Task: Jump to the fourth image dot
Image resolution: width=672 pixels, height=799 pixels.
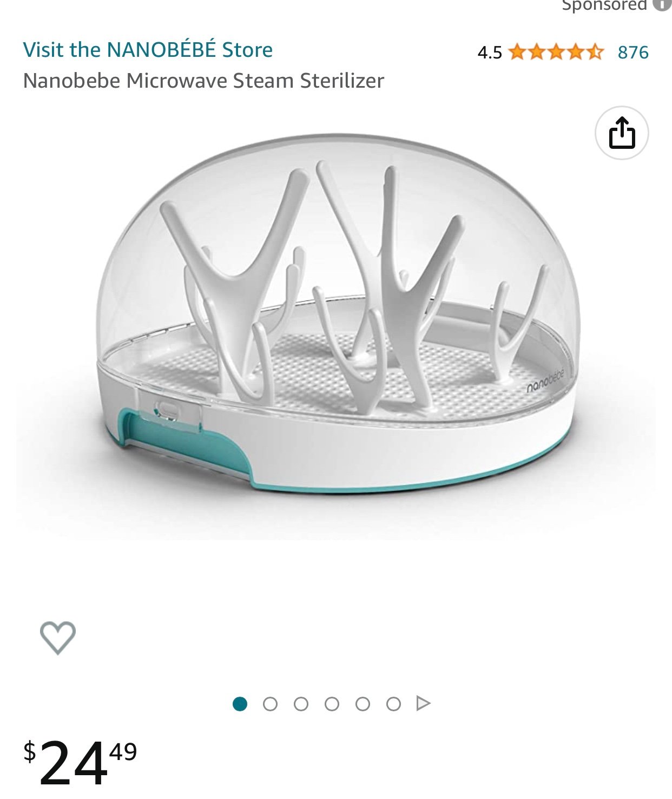Action: pos(332,704)
